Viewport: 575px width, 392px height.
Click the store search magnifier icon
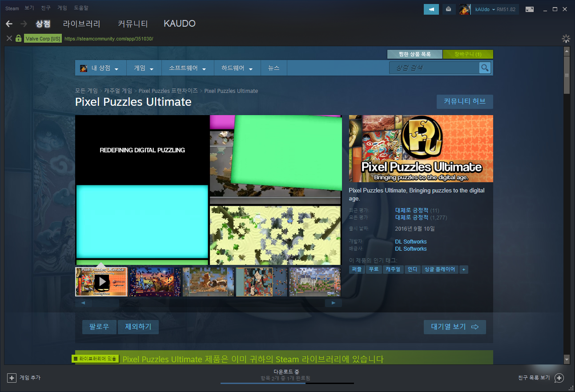click(x=485, y=68)
